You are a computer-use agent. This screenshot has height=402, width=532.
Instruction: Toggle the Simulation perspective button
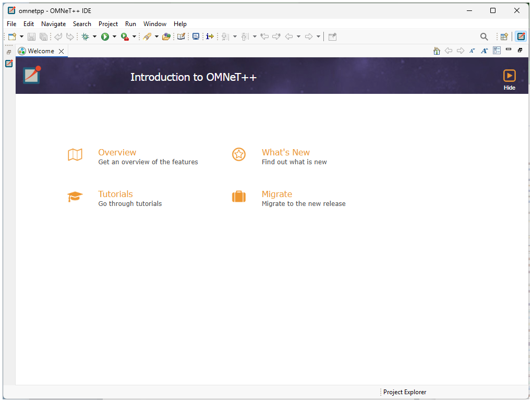coord(521,36)
